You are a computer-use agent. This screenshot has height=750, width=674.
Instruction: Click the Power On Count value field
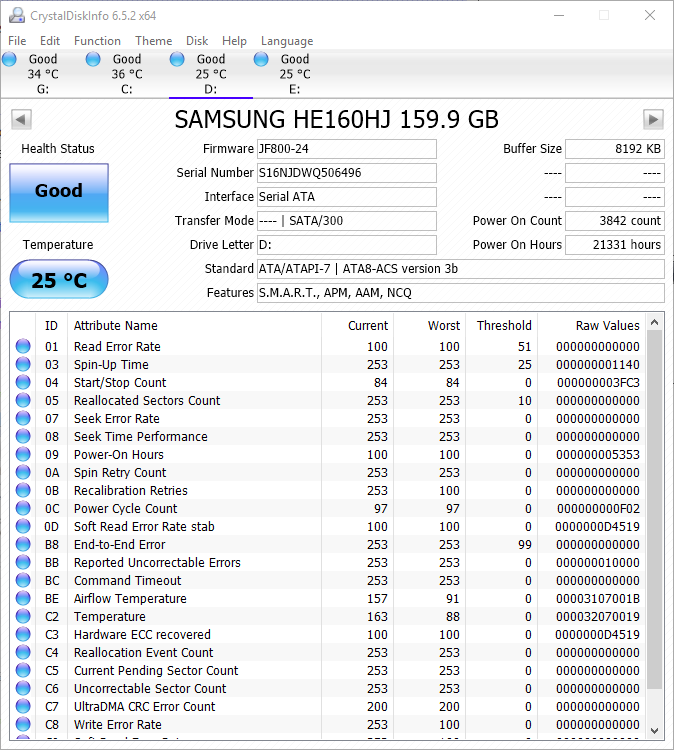click(x=615, y=221)
